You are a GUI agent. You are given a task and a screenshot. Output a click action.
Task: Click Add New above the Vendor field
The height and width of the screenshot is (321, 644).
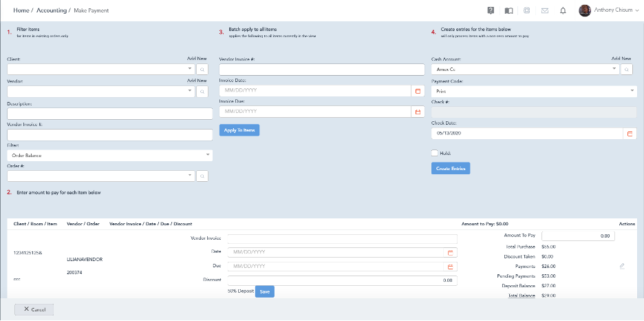197,81
